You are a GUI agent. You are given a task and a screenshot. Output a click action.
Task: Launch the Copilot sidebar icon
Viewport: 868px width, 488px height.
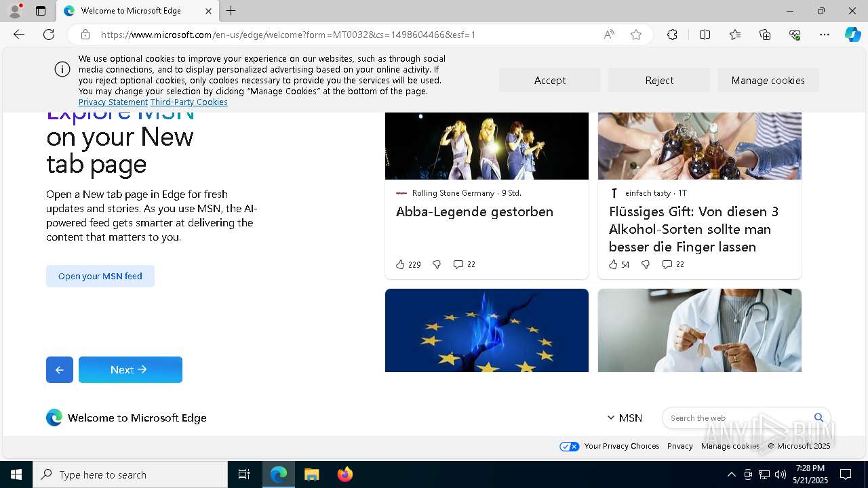point(853,35)
